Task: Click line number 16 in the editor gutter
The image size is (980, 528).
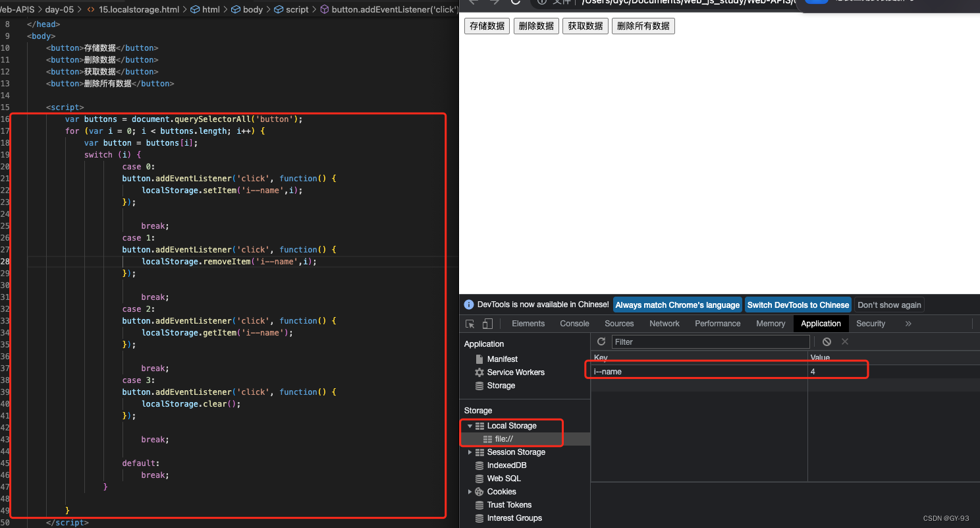Action: coord(5,119)
